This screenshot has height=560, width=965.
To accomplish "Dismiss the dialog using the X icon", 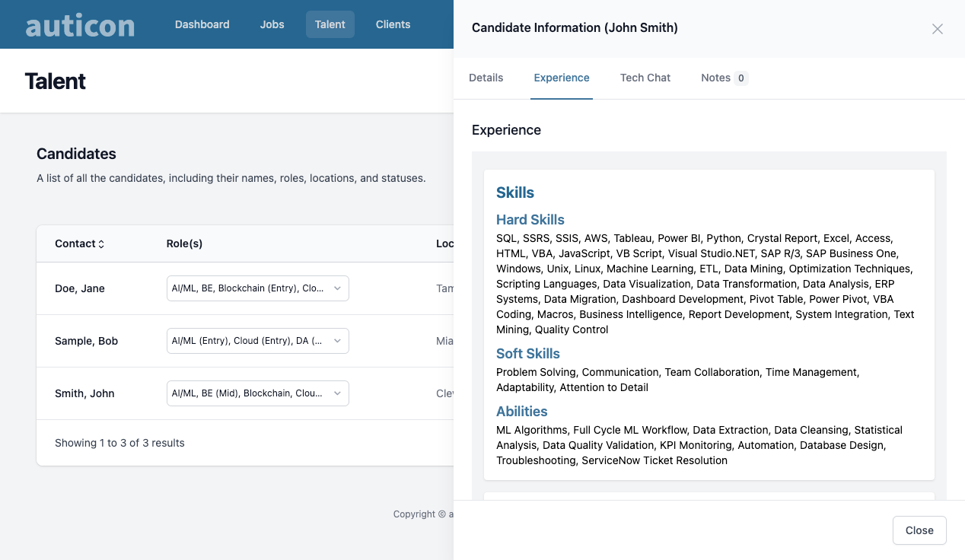I will coord(938,29).
